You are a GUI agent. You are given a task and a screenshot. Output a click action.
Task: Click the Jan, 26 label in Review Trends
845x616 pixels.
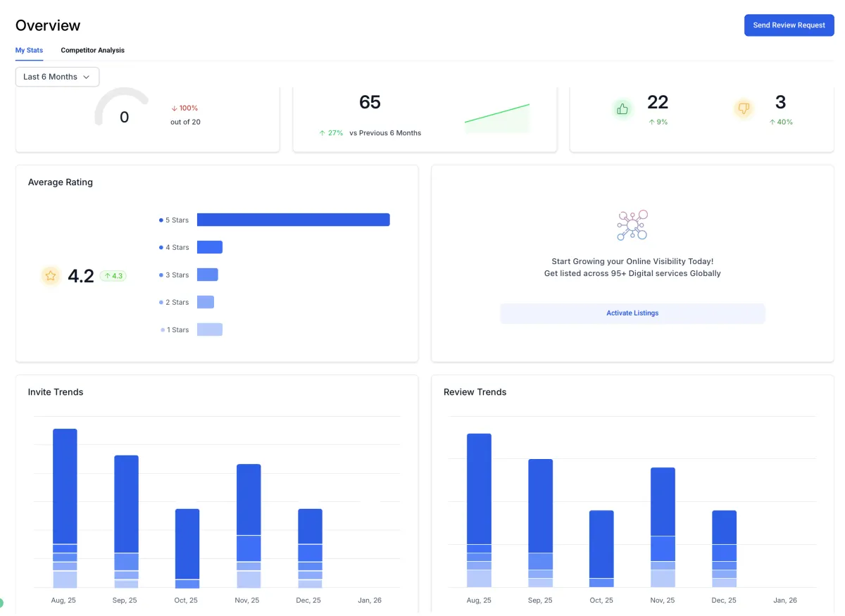coord(784,601)
